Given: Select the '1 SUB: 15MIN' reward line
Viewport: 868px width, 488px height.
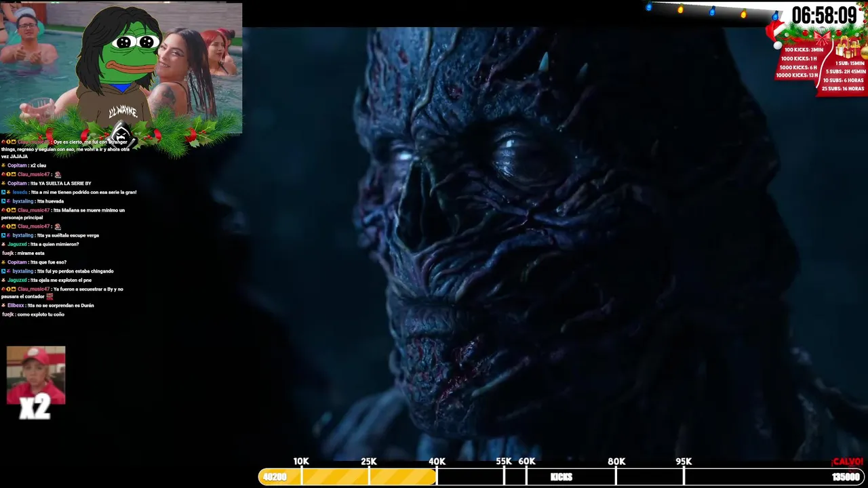Looking at the screenshot, I should (850, 63).
